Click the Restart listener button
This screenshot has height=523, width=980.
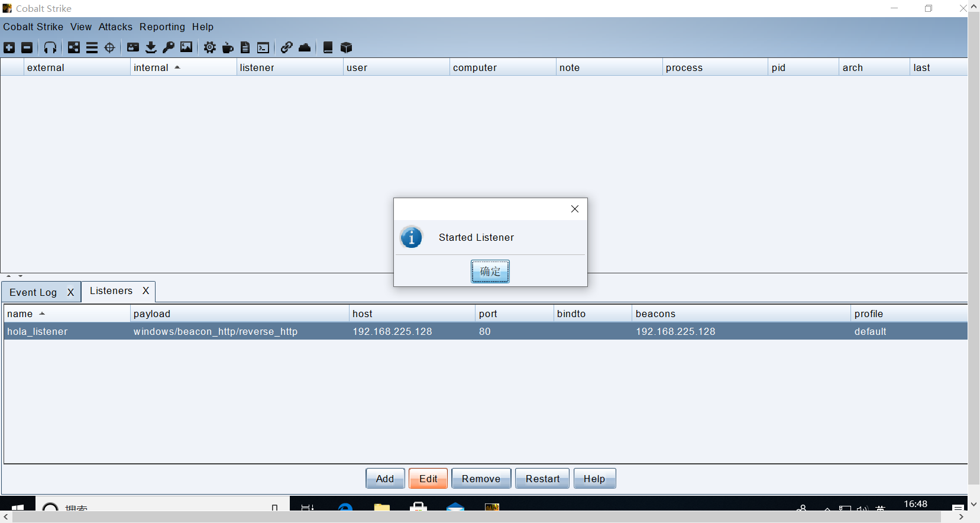(x=542, y=479)
